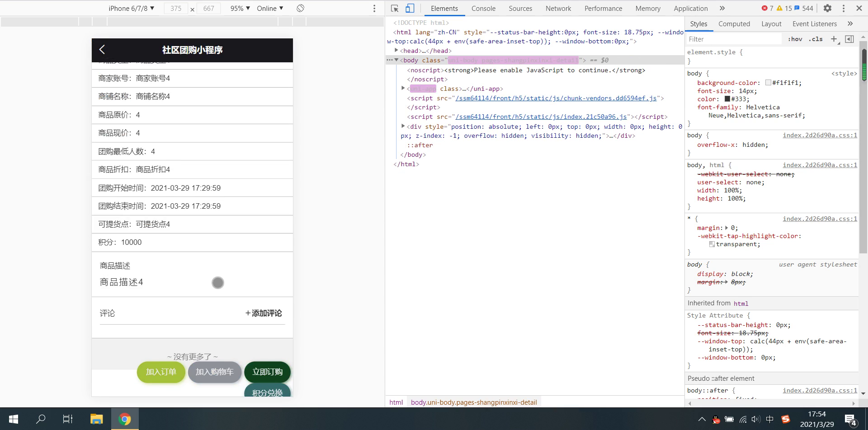Switch to the Console tab
868x430 pixels.
[x=483, y=8]
